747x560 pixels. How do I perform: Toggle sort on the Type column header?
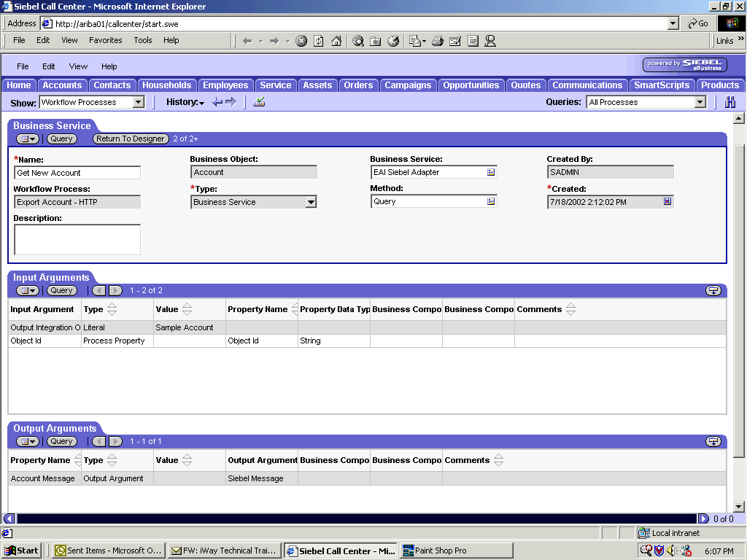(x=111, y=309)
